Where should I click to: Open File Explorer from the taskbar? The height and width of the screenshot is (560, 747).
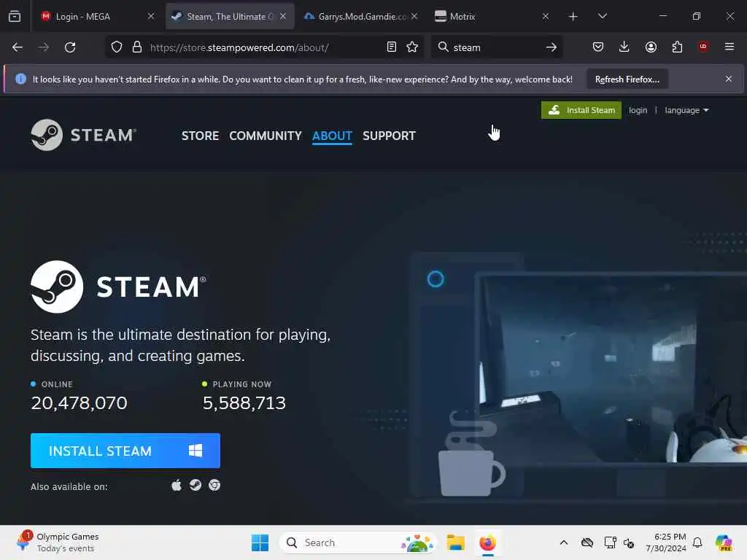(x=455, y=542)
